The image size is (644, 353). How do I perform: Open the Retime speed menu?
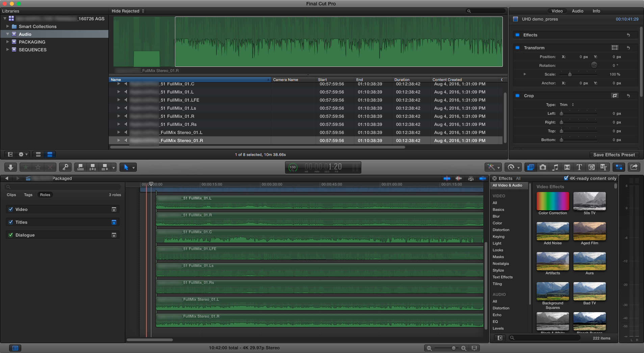(x=513, y=167)
